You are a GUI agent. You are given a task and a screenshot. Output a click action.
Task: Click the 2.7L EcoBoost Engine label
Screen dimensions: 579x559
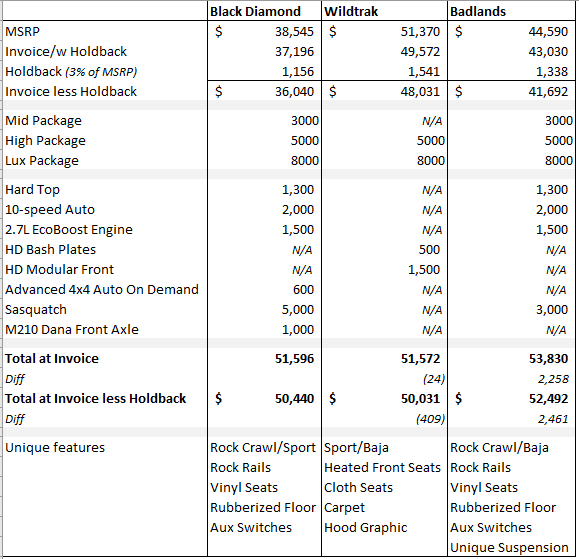69,230
